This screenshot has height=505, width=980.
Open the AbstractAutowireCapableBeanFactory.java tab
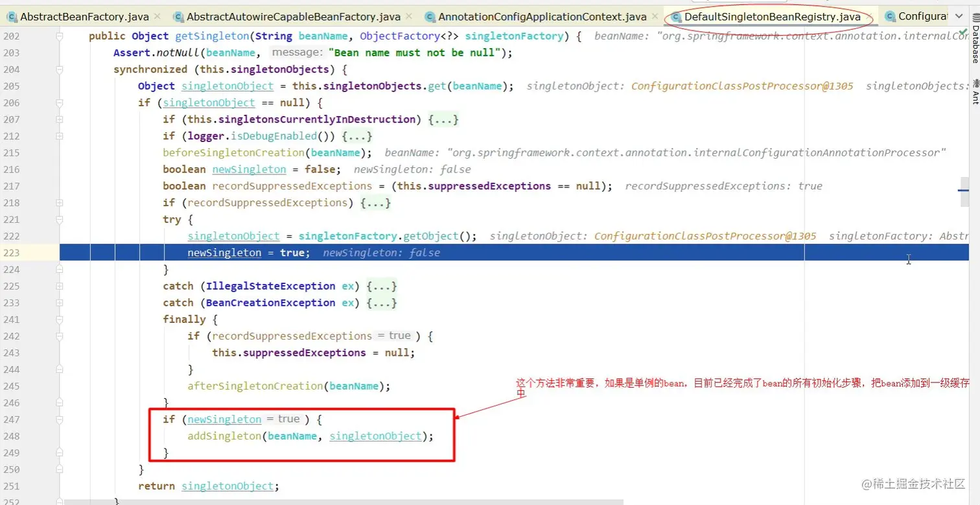(292, 16)
